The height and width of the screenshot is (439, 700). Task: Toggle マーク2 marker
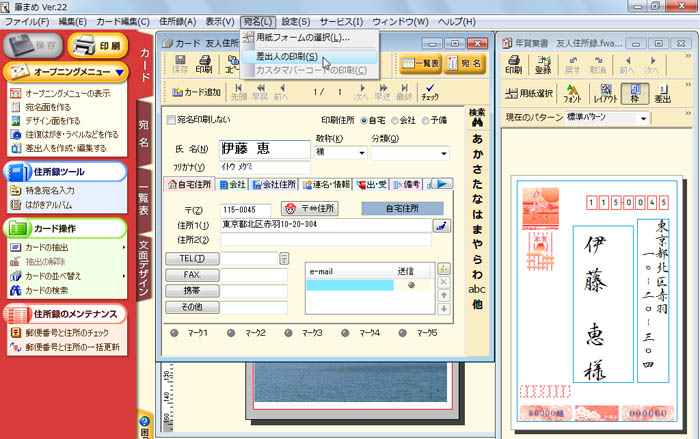(231, 333)
